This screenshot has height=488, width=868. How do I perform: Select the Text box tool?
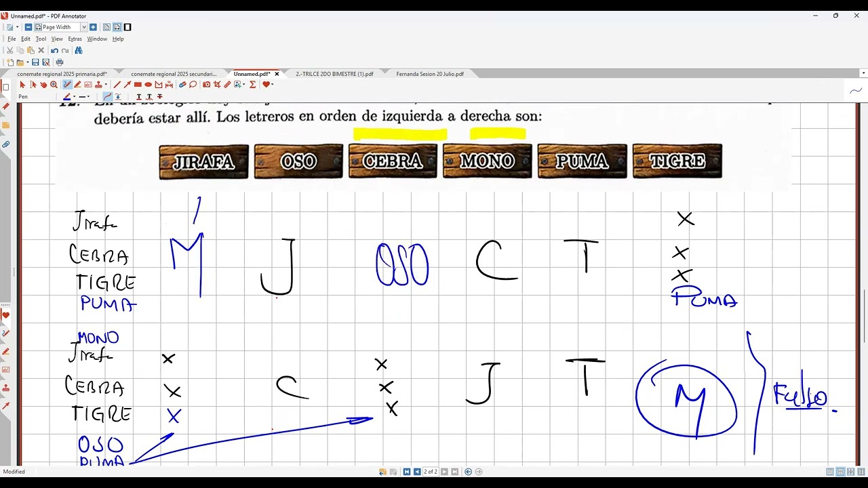pos(87,85)
